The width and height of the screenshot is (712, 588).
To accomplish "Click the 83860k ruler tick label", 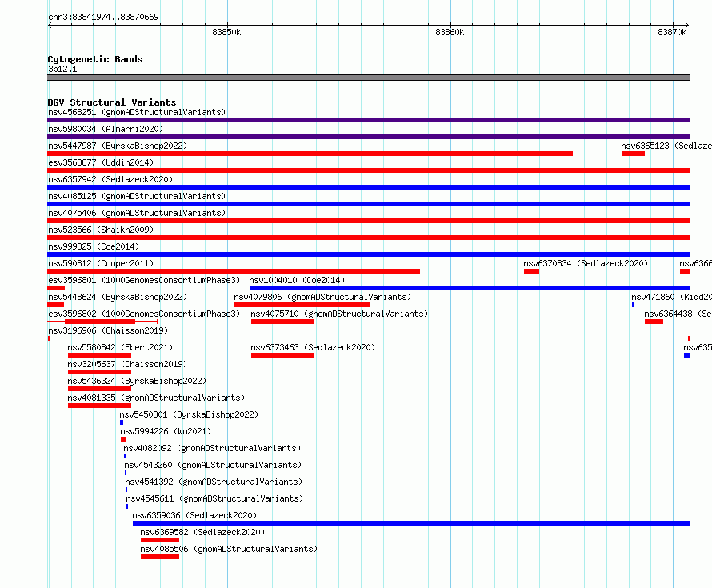I will point(450,32).
